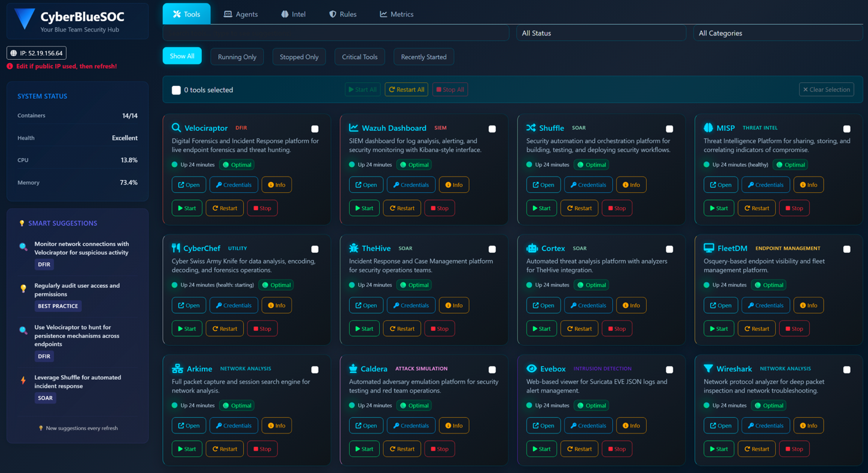Select TheHive icon on its card
This screenshot has width=868, height=473.
352,248
